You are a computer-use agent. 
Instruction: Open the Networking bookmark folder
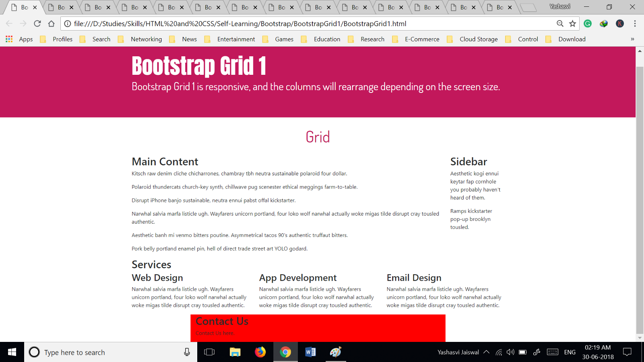pos(140,39)
